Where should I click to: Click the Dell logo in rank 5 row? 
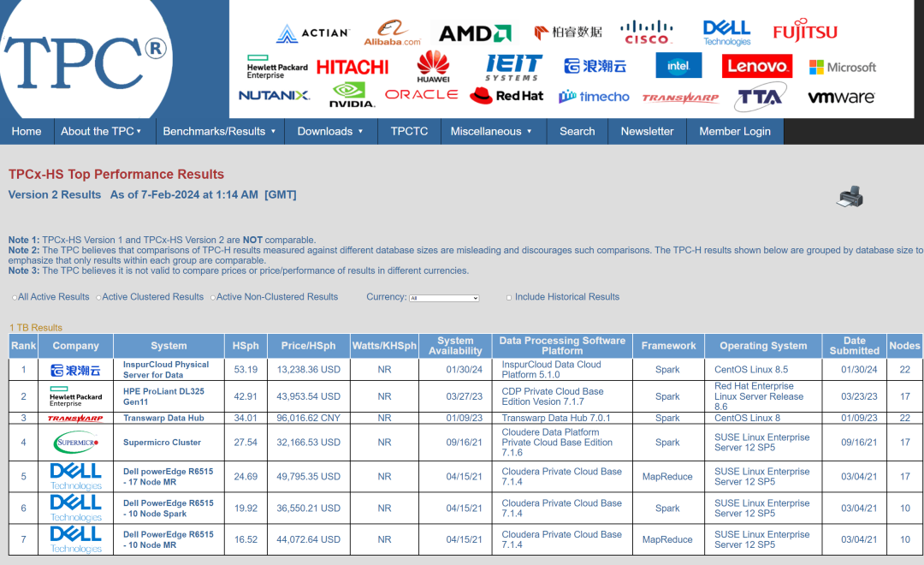point(75,477)
